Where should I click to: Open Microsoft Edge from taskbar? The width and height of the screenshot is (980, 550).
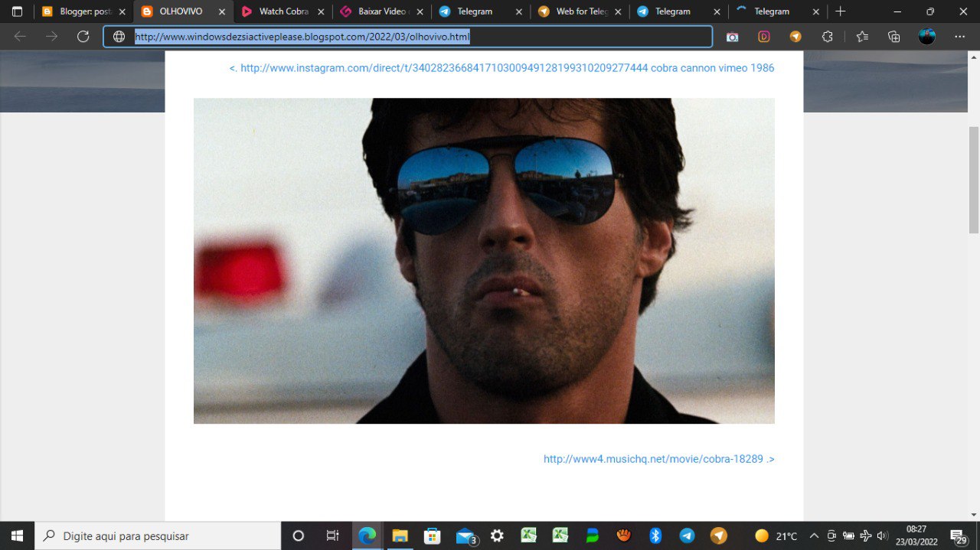coord(367,535)
